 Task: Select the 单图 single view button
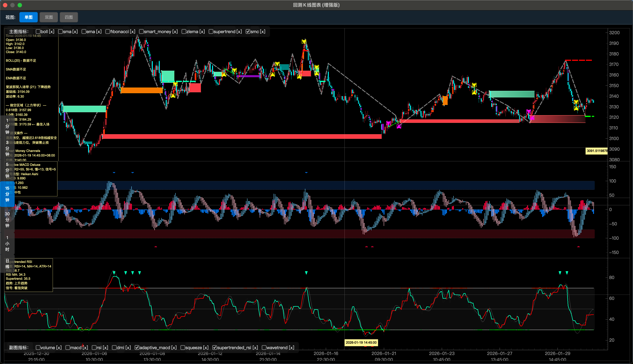tap(29, 17)
